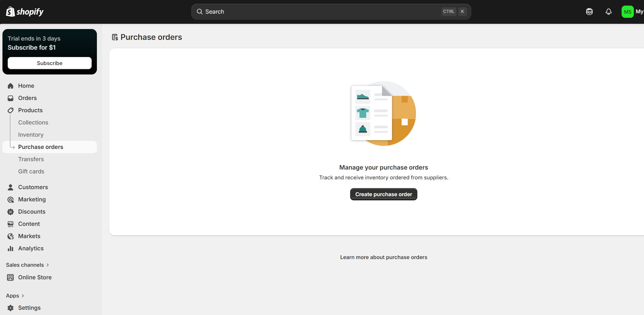Click the Products tag icon
The height and width of the screenshot is (315, 644).
point(10,110)
